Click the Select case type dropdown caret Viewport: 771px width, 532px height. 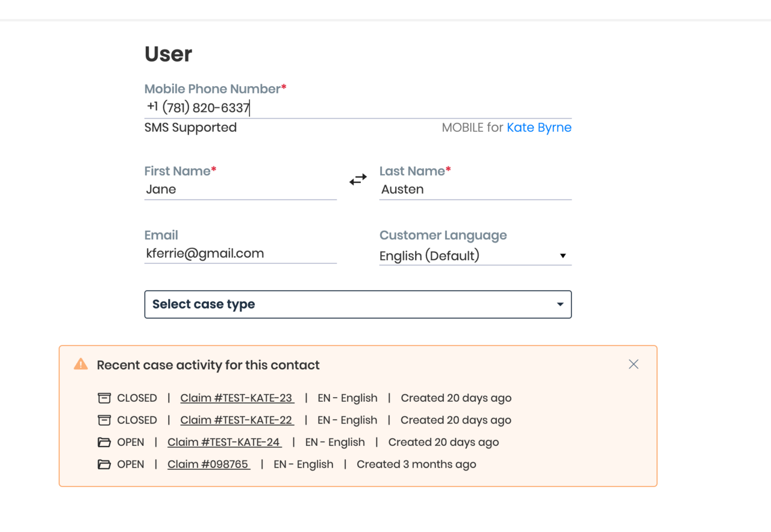pyautogui.click(x=560, y=304)
